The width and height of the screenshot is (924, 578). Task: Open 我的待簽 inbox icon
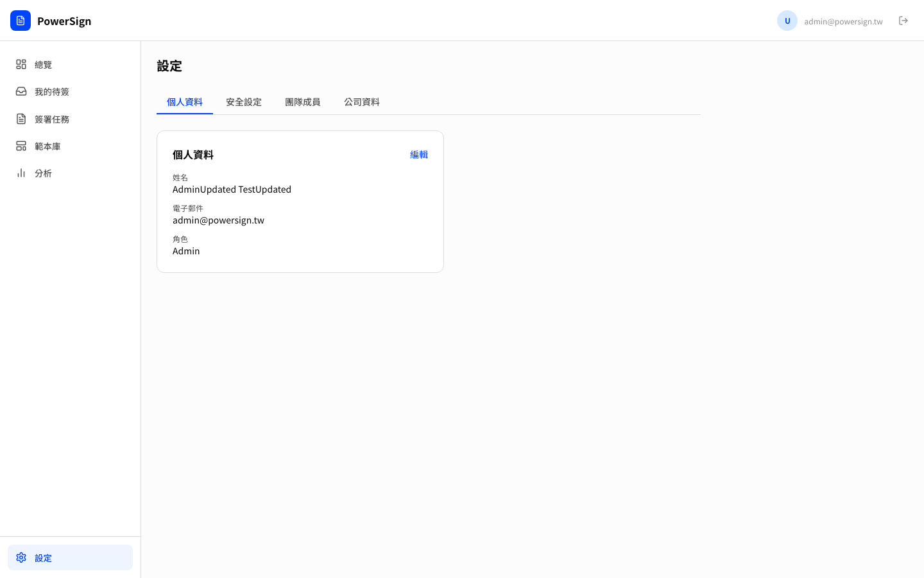[x=21, y=91]
